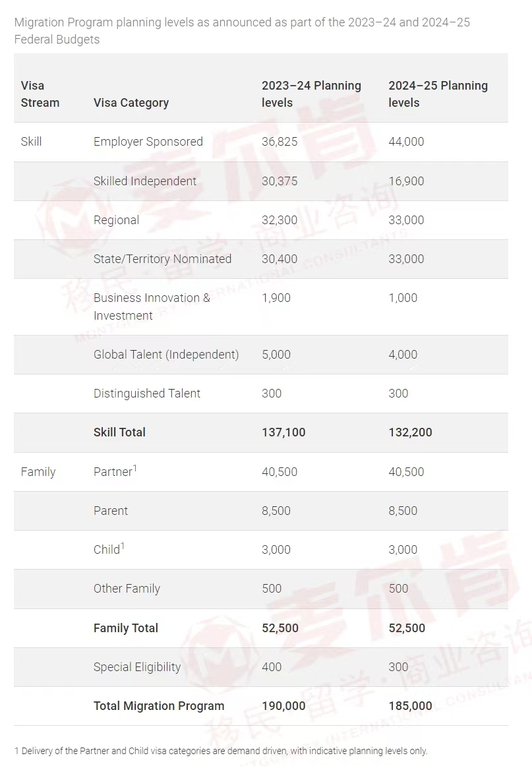The height and width of the screenshot is (766, 532).
Task: Click the Distinguished Talent row label
Action: [x=146, y=394]
